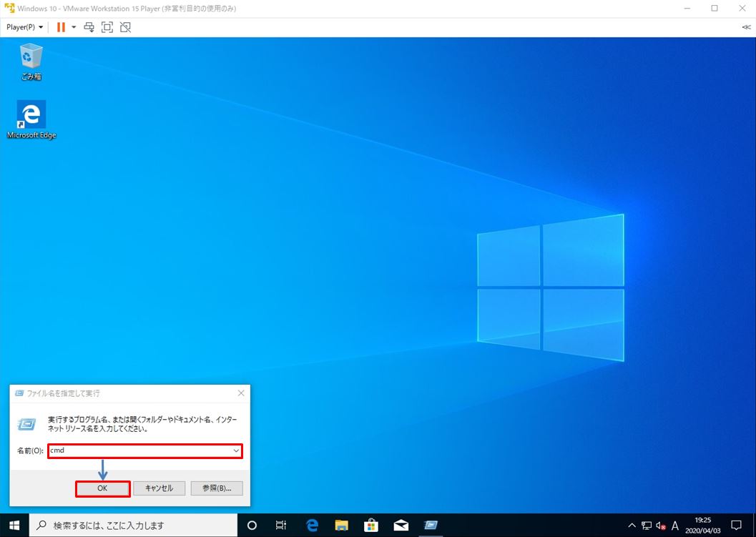This screenshot has height=537, width=756.
Task: Collapse the VMware toolbar with the double chevron
Action: point(747,27)
